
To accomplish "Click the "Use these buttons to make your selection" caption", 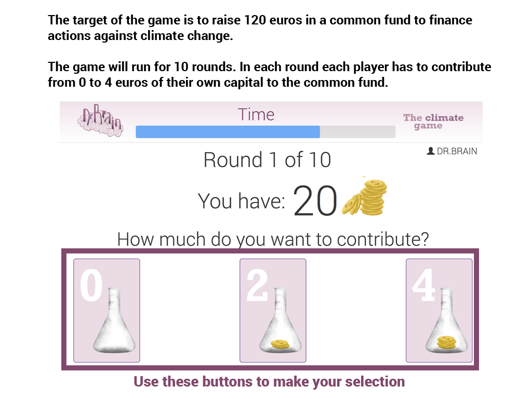I will (x=269, y=381).
